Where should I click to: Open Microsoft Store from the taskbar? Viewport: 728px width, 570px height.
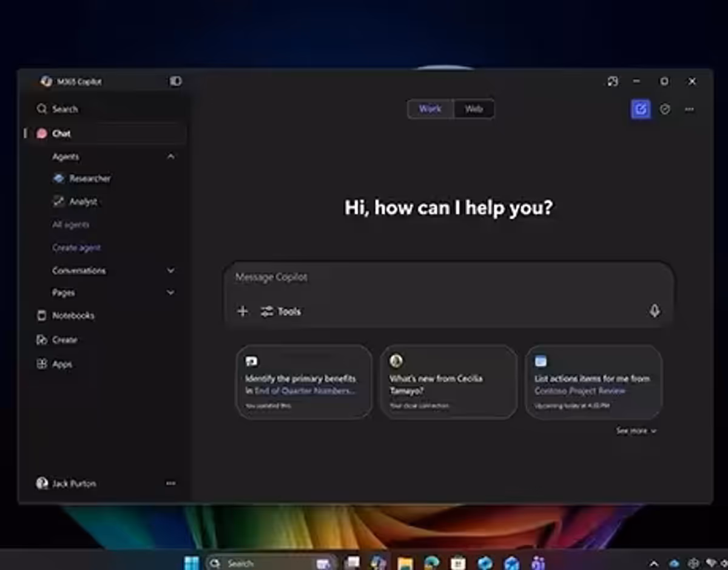[458, 563]
